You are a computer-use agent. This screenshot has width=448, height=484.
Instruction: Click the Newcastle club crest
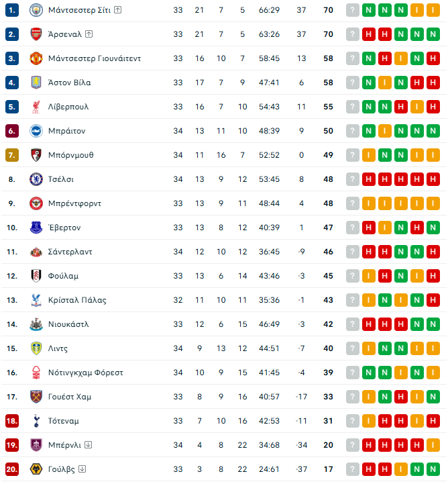click(36, 324)
